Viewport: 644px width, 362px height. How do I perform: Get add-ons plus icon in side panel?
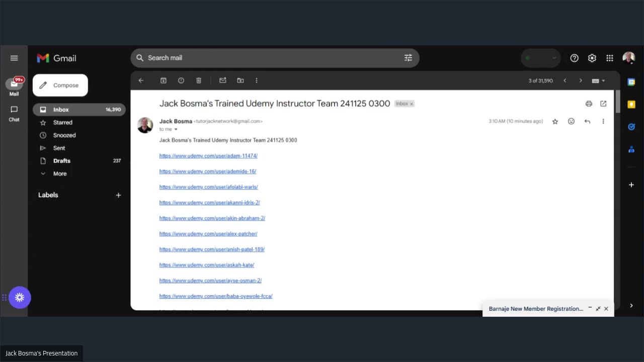coord(631,185)
